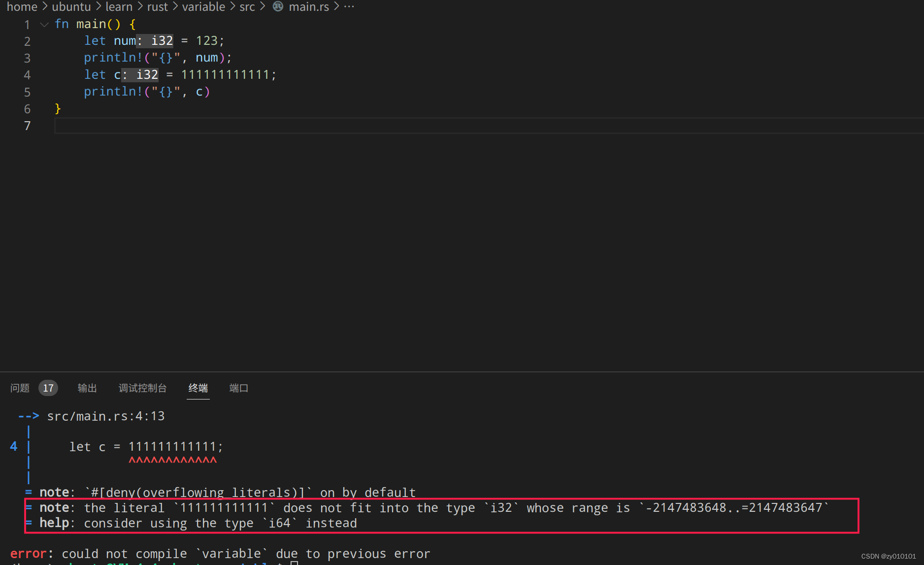Click the println! macro on line 3
Image resolution: width=924 pixels, height=565 pixels.
[x=113, y=58]
